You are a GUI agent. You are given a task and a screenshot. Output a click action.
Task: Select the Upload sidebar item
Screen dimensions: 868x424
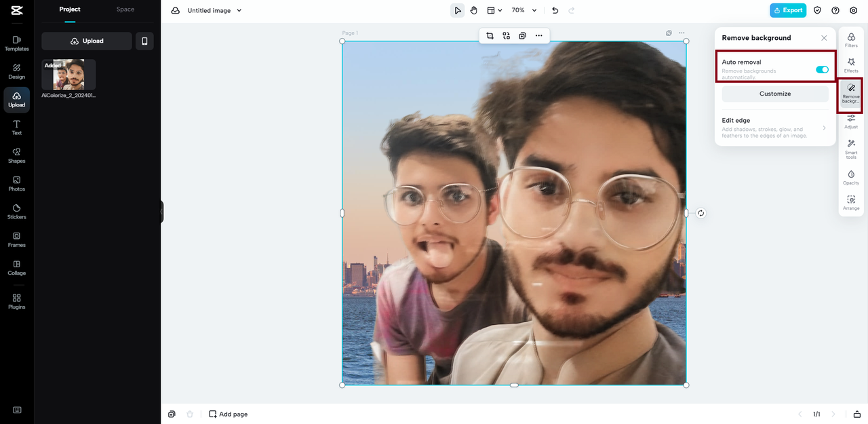[x=17, y=100]
